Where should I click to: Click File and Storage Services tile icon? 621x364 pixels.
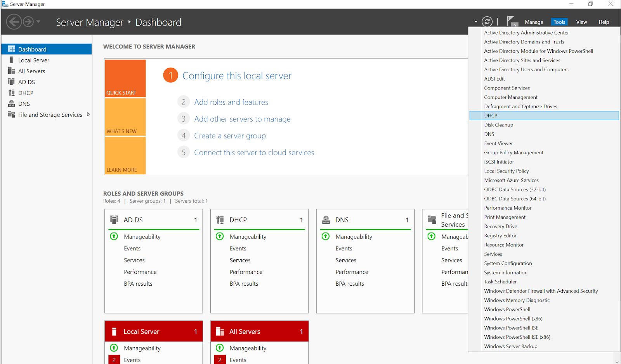pyautogui.click(x=432, y=220)
